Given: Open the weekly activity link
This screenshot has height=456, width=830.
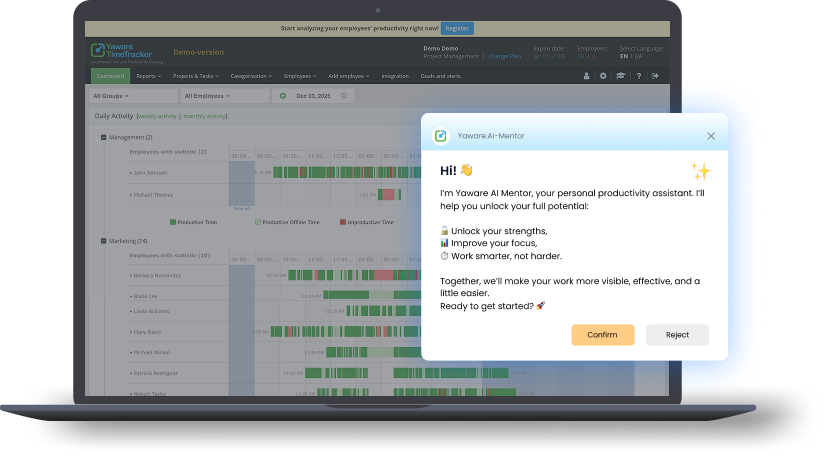Looking at the screenshot, I should point(156,116).
